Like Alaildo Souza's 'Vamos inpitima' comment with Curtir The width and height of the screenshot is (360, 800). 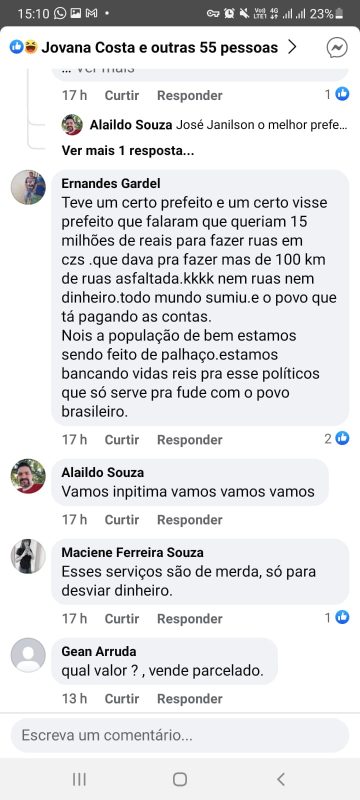(122, 519)
